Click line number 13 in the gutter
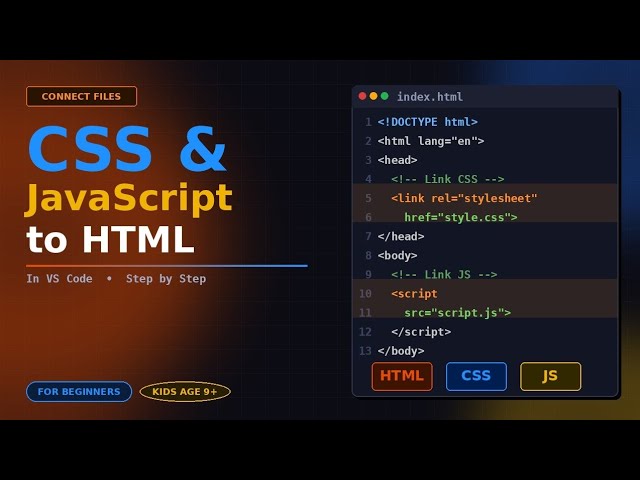640x480 pixels. pyautogui.click(x=365, y=351)
